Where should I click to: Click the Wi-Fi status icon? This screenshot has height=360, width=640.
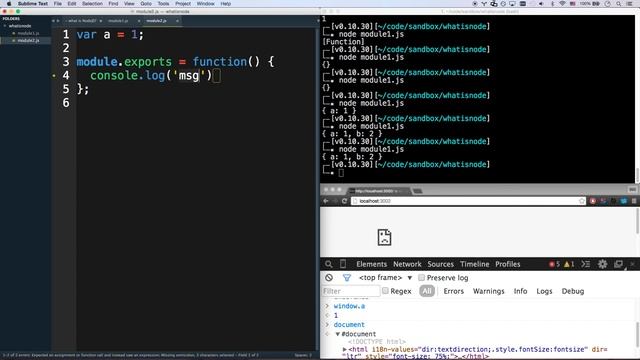point(562,4)
